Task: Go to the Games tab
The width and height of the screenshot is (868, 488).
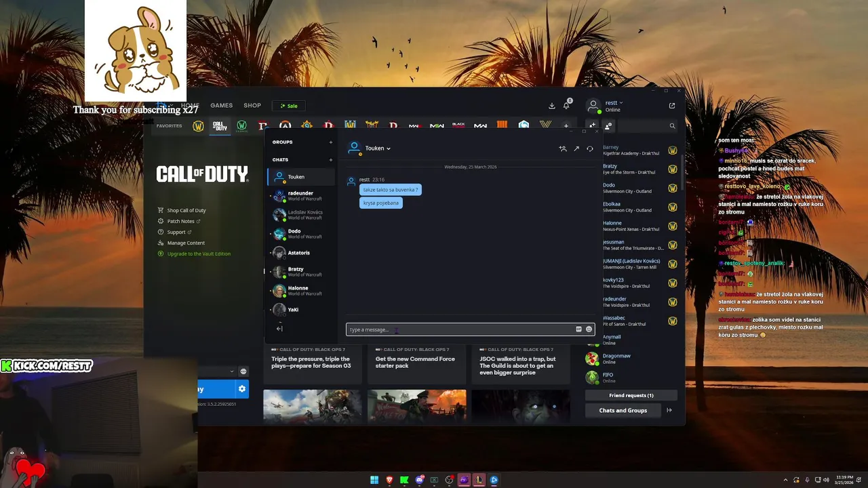Action: tap(221, 106)
